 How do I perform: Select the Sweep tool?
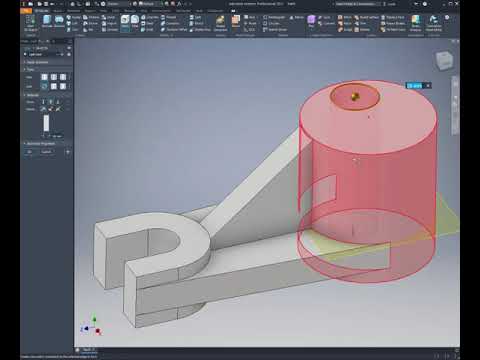[73, 17]
